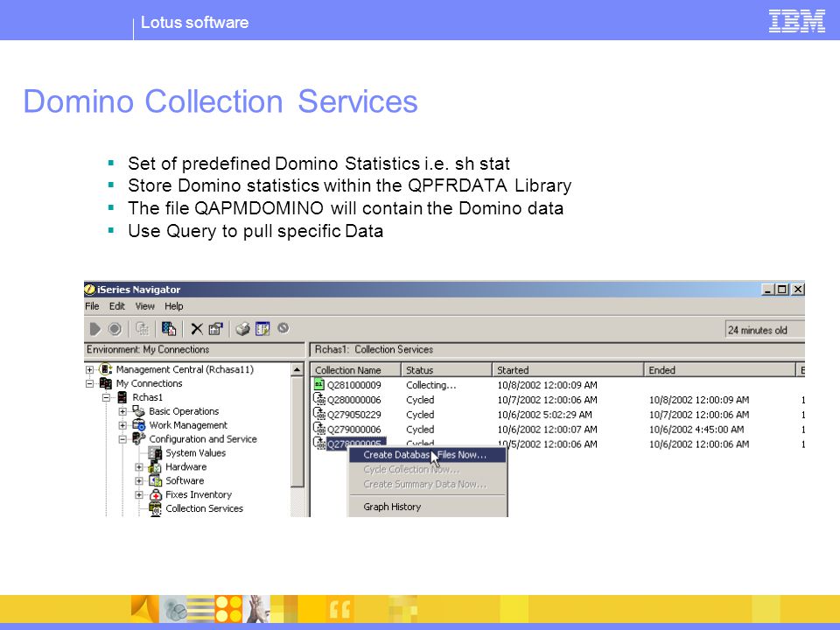Viewport: 840px width, 630px height.
Task: Open the File menu
Action: [x=92, y=306]
